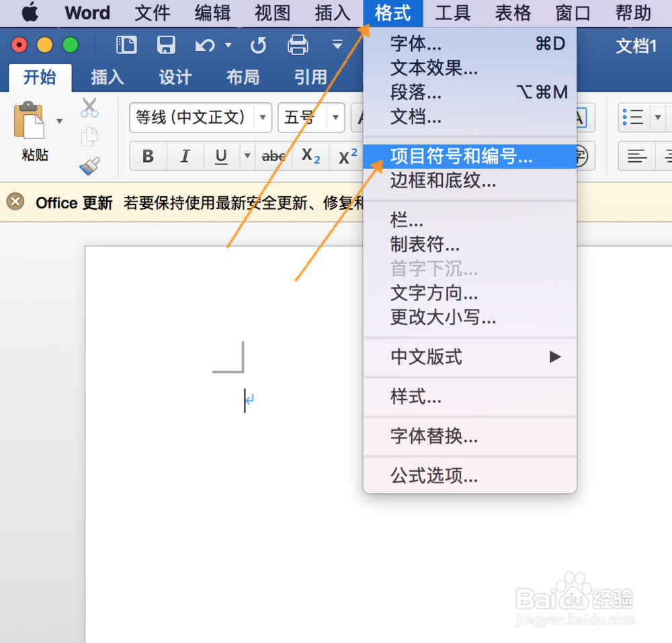
Task: Open the font size dropdown arrow
Action: (x=335, y=118)
